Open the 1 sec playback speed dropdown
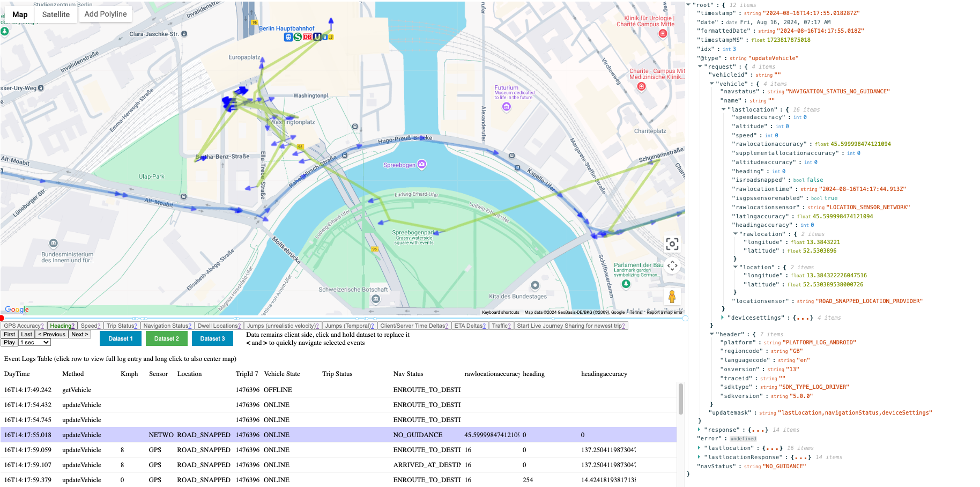This screenshot has height=487, width=980. (35, 342)
